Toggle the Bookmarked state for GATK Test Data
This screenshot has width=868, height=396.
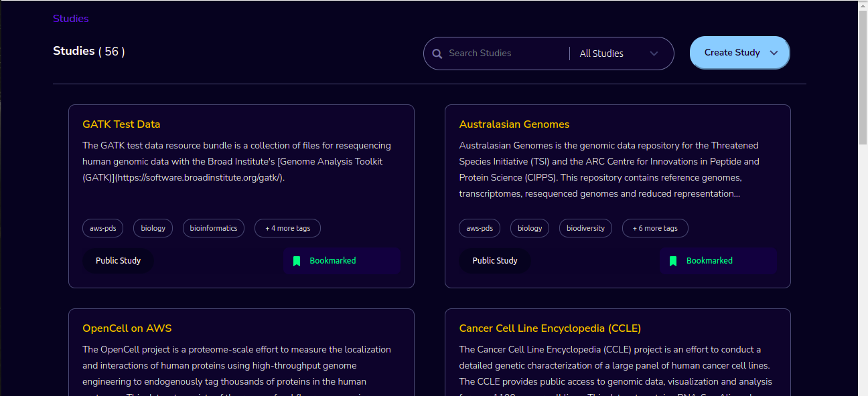pos(342,261)
